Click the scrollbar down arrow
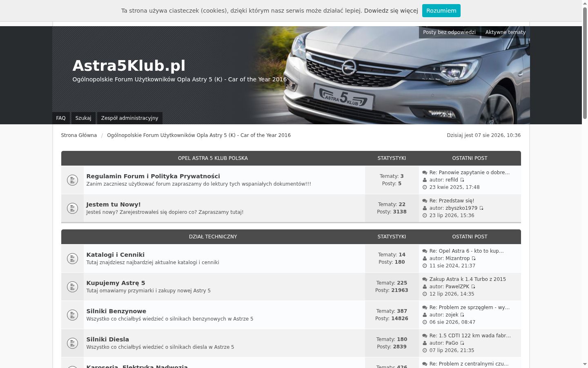The height and width of the screenshot is (368, 588). pyautogui.click(x=585, y=364)
